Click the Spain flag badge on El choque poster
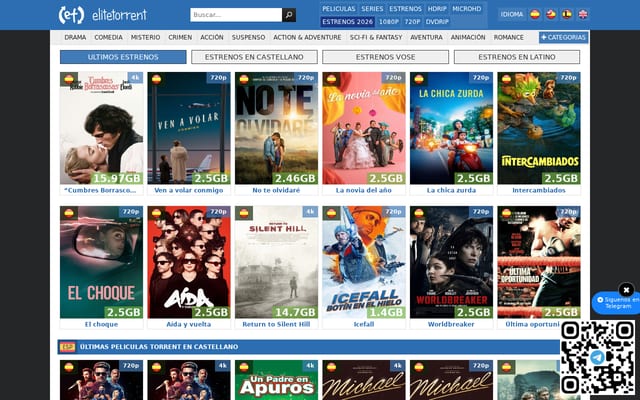Image resolution: width=640 pixels, height=400 pixels. coord(69,213)
